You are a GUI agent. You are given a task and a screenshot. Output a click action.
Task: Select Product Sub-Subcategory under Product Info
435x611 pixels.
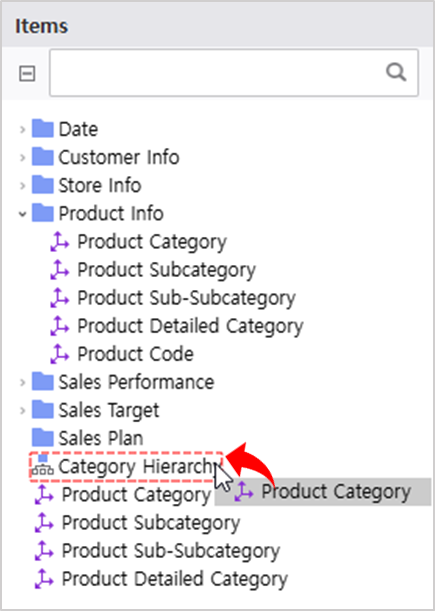[x=186, y=298]
